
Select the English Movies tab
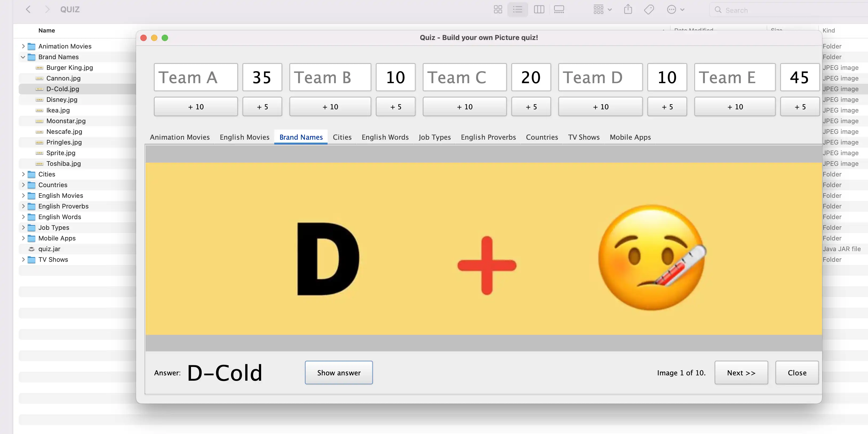[244, 137]
